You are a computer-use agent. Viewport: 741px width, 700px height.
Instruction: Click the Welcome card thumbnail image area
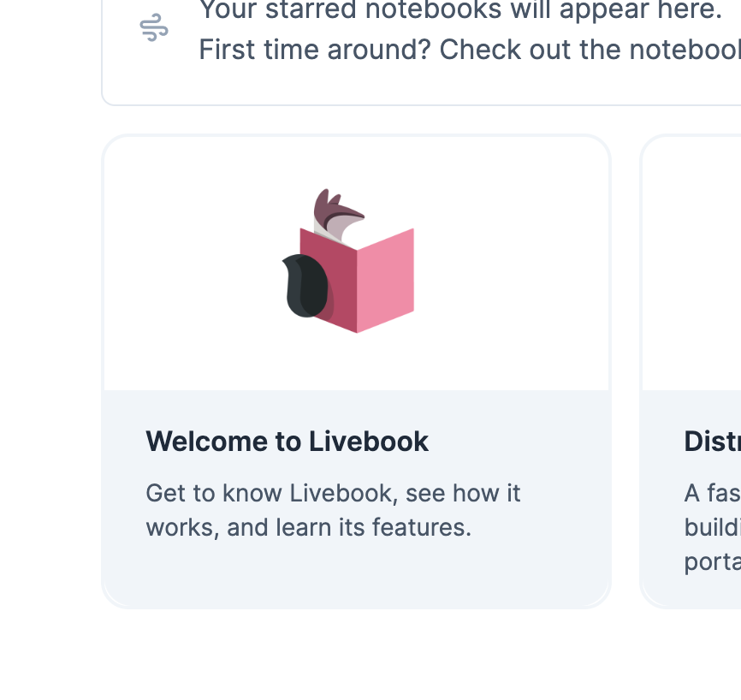pyautogui.click(x=356, y=263)
